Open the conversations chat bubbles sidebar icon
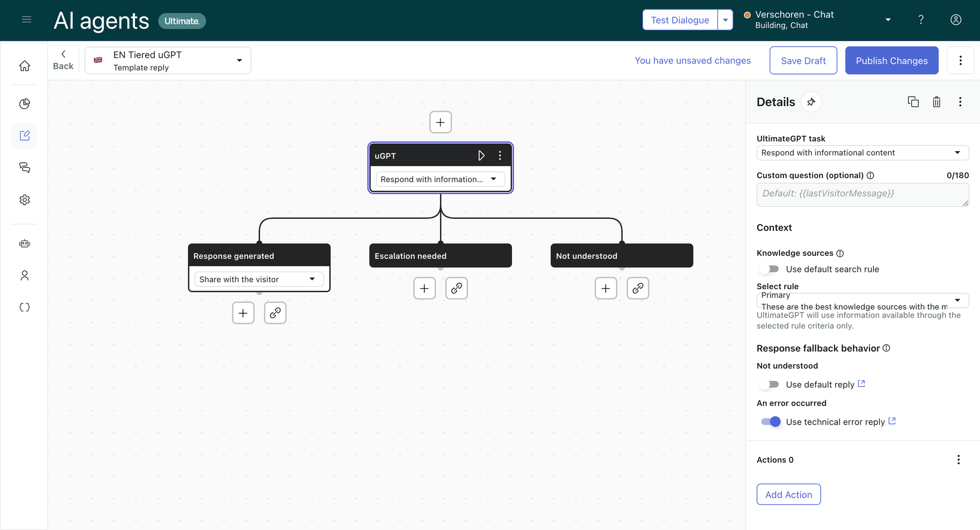 (x=24, y=168)
